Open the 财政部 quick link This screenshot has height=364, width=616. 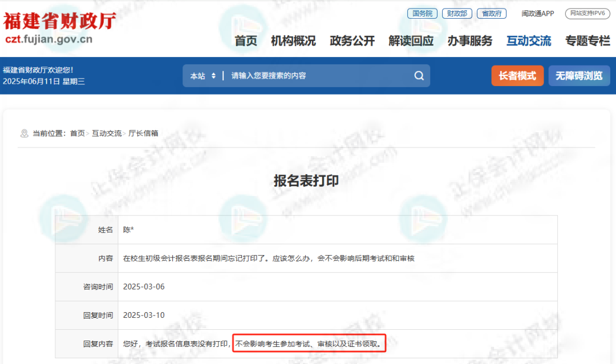pos(457,13)
